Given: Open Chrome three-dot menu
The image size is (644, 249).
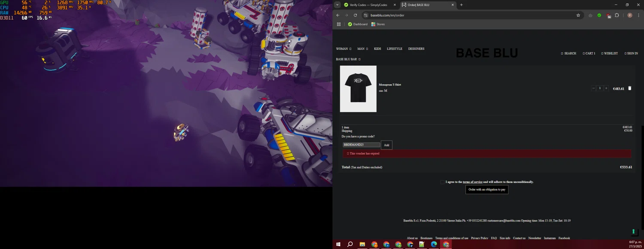Looking at the screenshot, I should tap(638, 15).
